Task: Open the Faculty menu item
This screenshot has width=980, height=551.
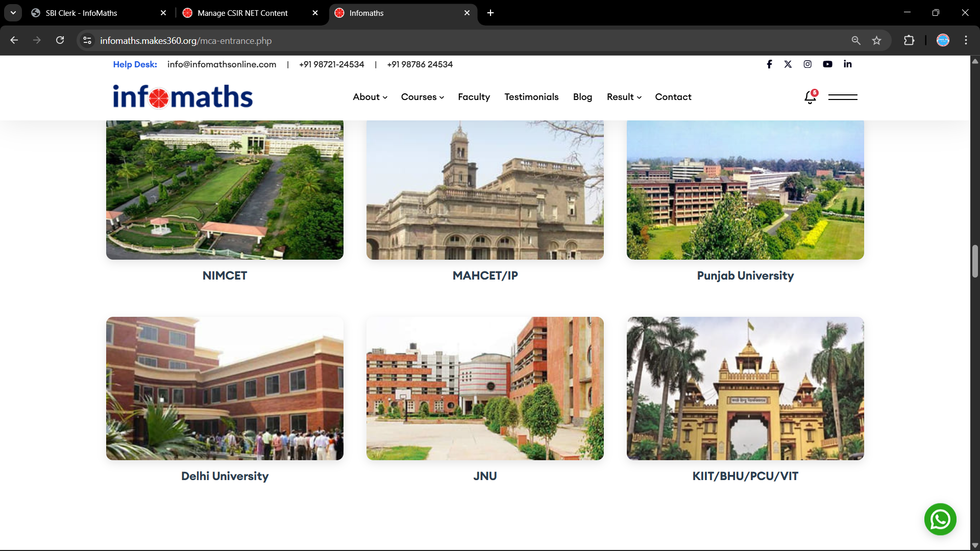Action: [x=474, y=97]
